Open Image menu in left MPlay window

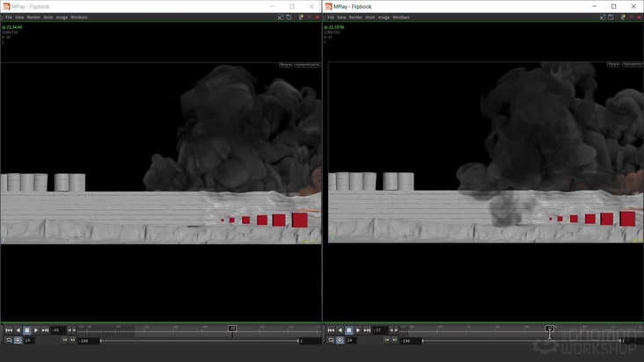62,18
